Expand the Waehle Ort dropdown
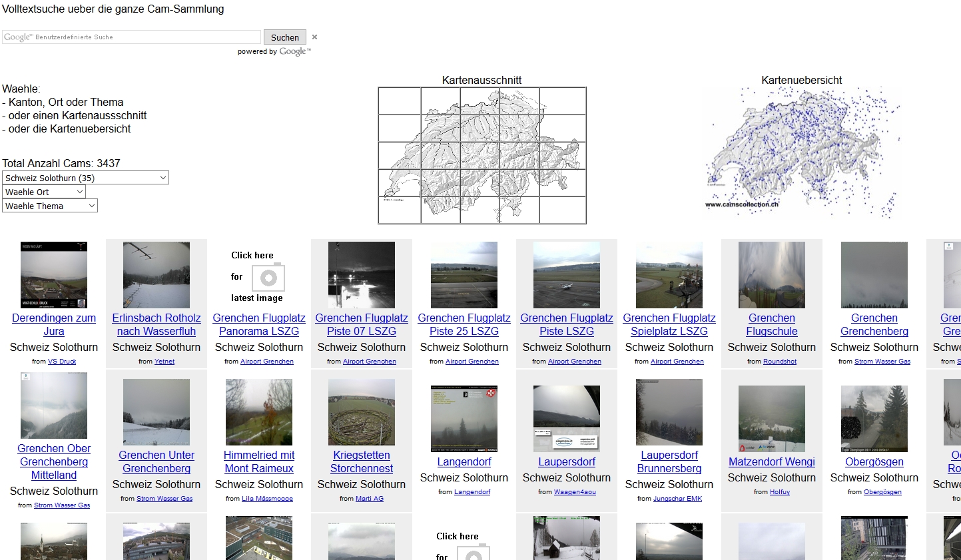Image resolution: width=961 pixels, height=560 pixels. [x=44, y=192]
